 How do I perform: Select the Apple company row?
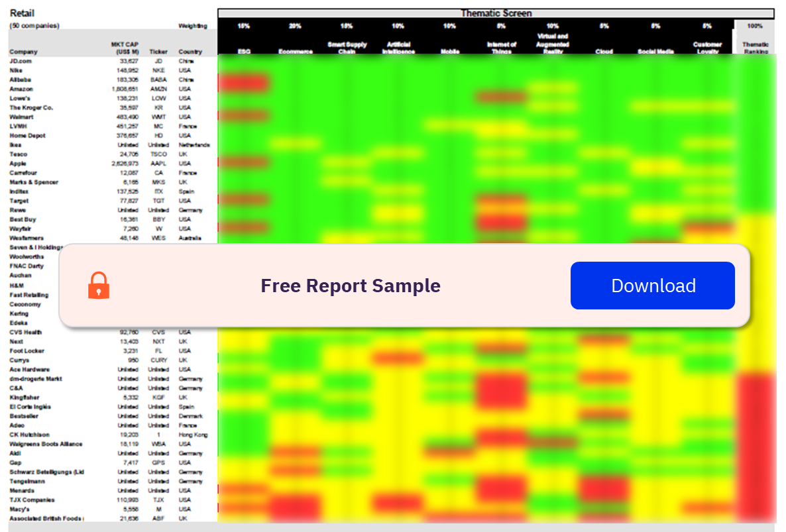[113, 164]
